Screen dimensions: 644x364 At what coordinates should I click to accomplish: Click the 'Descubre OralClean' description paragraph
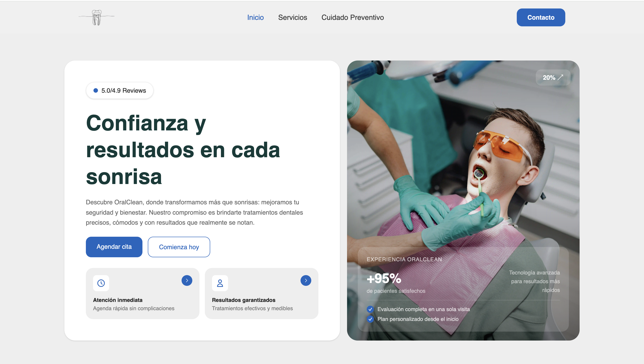[x=194, y=212]
